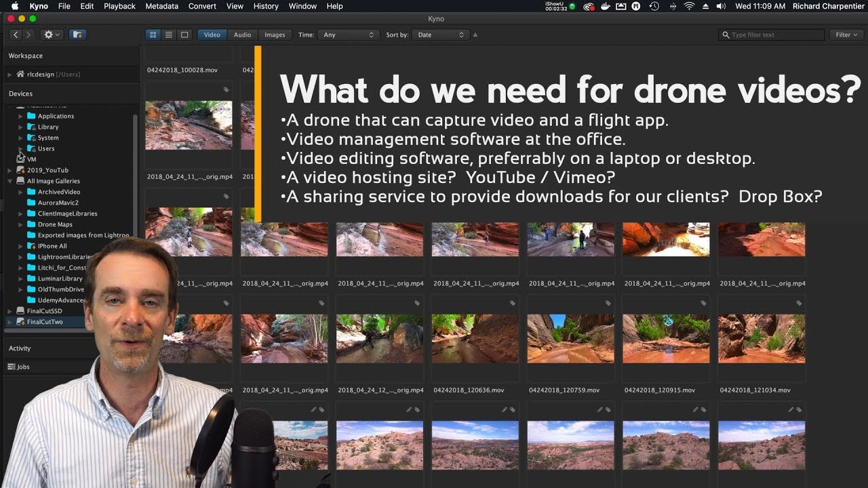Open the Playback menu
868x488 pixels.
(119, 6)
